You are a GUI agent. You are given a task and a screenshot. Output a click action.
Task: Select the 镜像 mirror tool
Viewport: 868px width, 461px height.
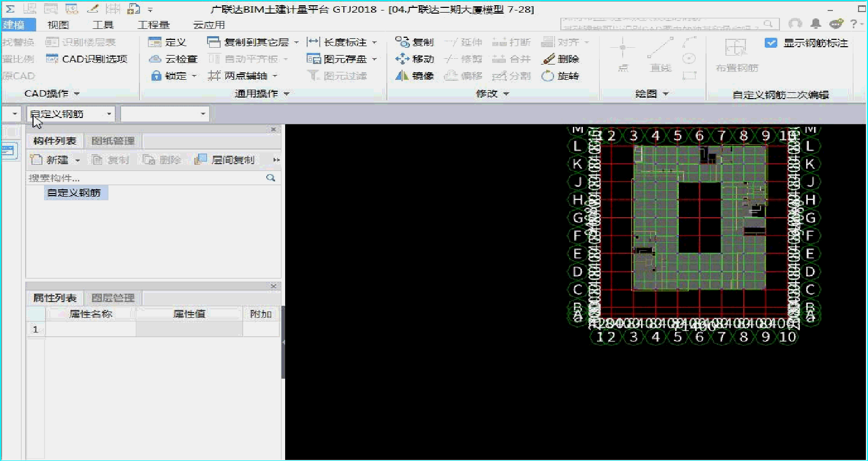[x=415, y=76]
